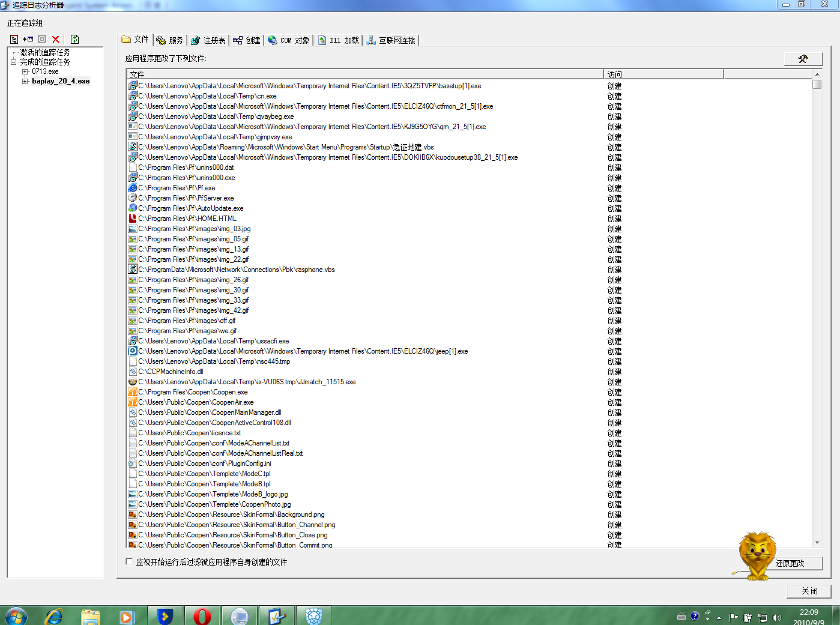Open the Windows Start menu
The height and width of the screenshot is (625, 840).
(x=16, y=616)
